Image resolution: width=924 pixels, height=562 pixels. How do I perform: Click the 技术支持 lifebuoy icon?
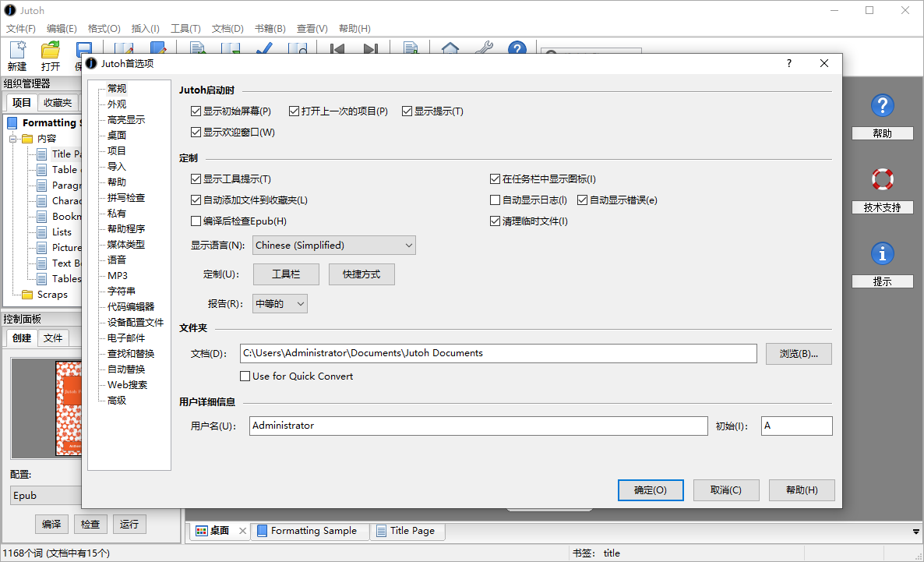click(881, 178)
